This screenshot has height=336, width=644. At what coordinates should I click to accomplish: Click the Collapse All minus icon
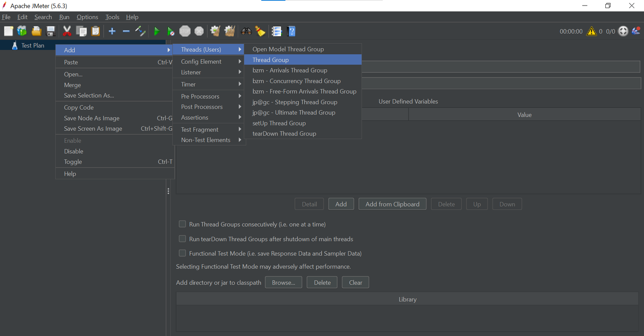pos(126,31)
